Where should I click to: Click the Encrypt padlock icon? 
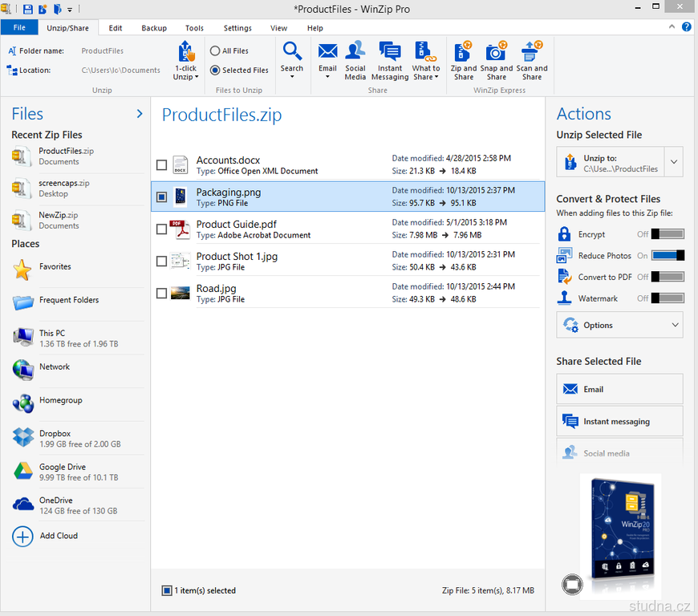point(564,233)
